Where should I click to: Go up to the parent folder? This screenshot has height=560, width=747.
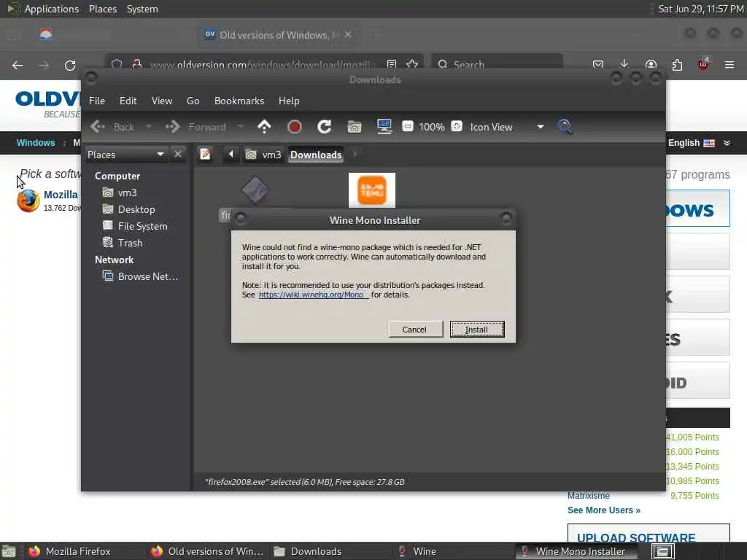[x=264, y=127]
